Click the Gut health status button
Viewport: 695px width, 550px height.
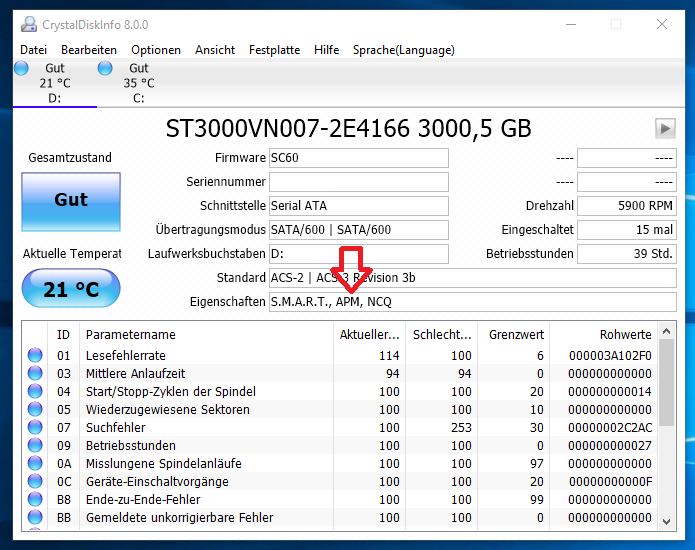(71, 202)
